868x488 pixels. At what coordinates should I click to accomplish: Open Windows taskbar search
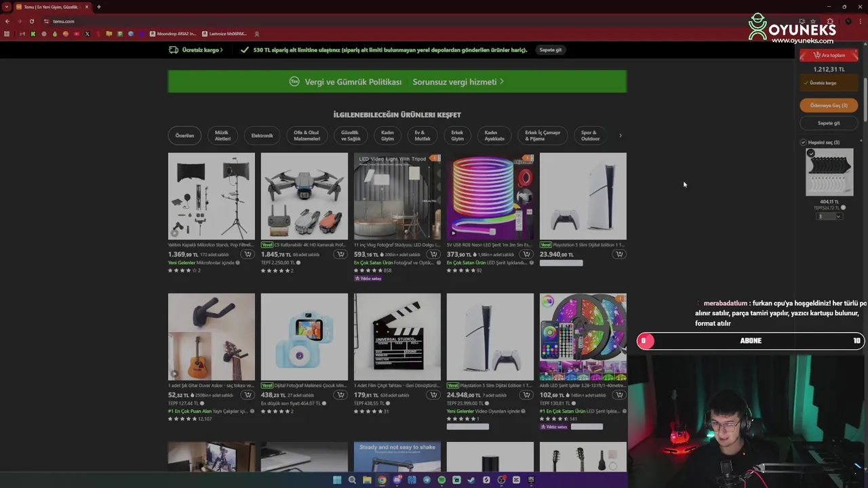[x=352, y=480]
